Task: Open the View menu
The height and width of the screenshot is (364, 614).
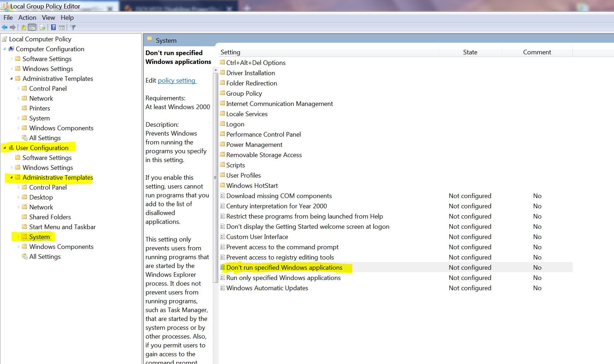Action: click(x=48, y=17)
